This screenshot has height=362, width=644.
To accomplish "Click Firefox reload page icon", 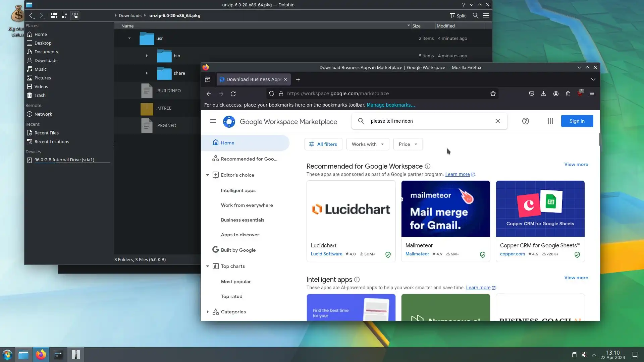I will click(233, 94).
